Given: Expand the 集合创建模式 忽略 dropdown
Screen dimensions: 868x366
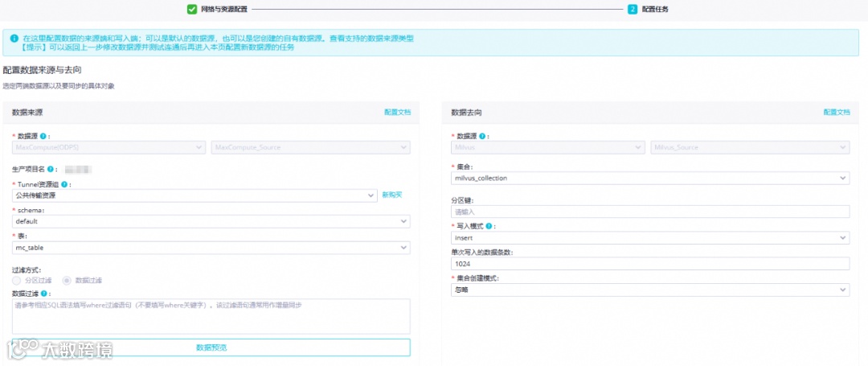Looking at the screenshot, I should coord(650,290).
